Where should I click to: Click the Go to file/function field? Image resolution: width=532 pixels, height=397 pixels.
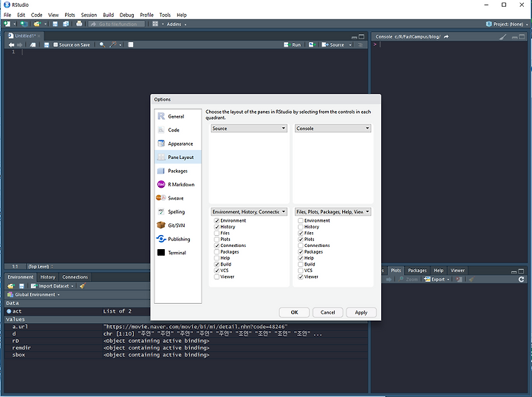click(117, 24)
